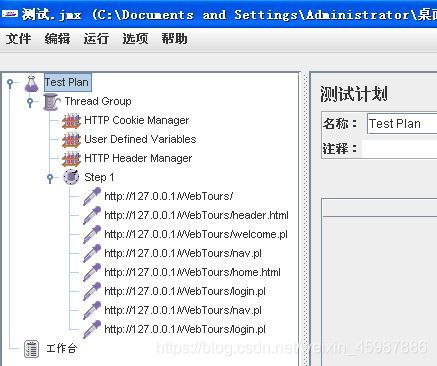Select the Test Plan tree item

tap(68, 82)
